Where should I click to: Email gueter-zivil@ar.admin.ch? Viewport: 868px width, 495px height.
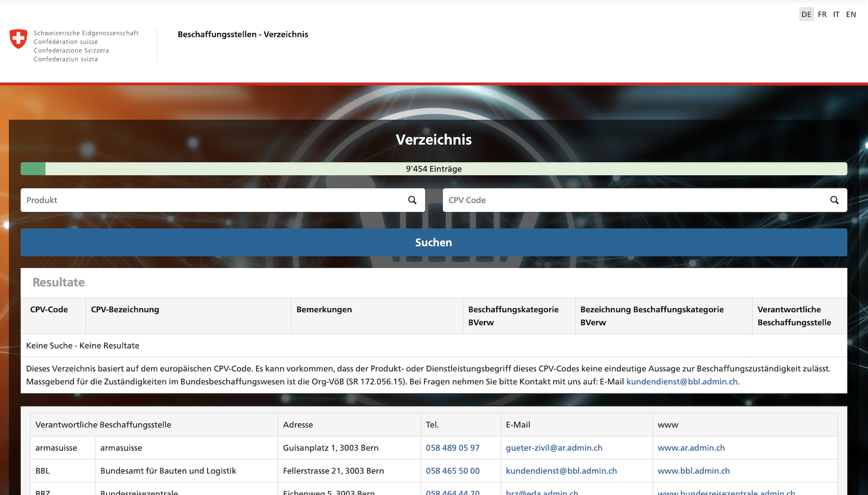pyautogui.click(x=554, y=448)
